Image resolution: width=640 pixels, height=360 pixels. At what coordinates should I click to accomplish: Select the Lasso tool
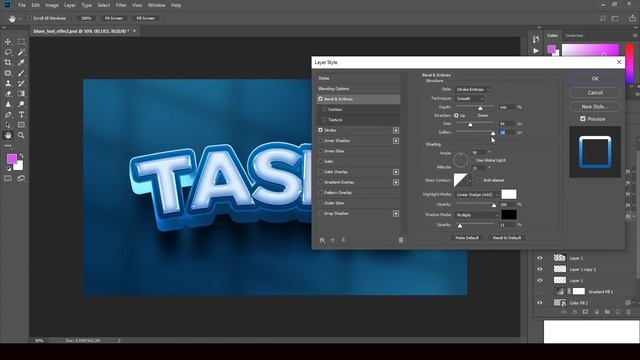(8, 52)
